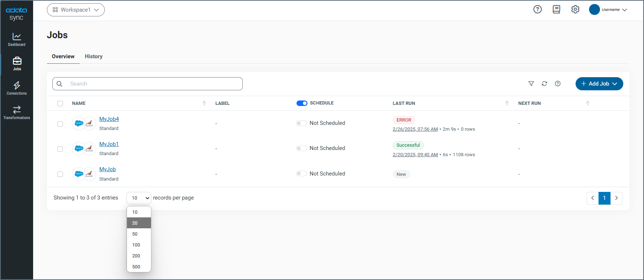Toggle the SCHEDULE column header switch

pos(302,103)
